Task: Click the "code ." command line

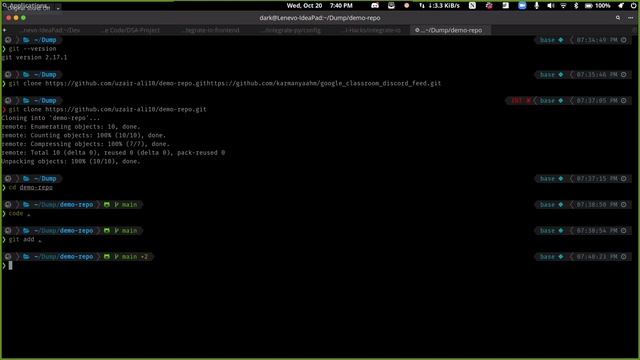Action: [x=19, y=213]
